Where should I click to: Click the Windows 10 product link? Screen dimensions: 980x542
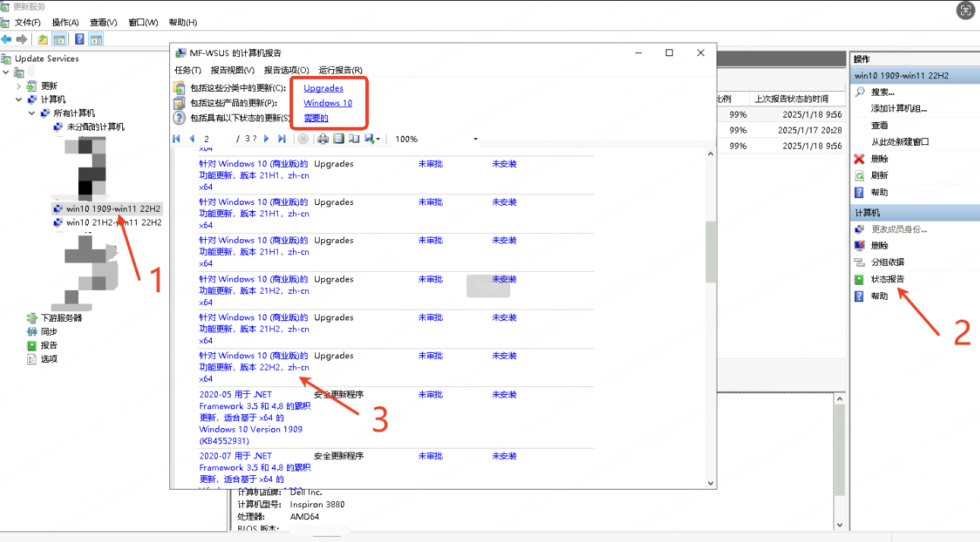[328, 103]
